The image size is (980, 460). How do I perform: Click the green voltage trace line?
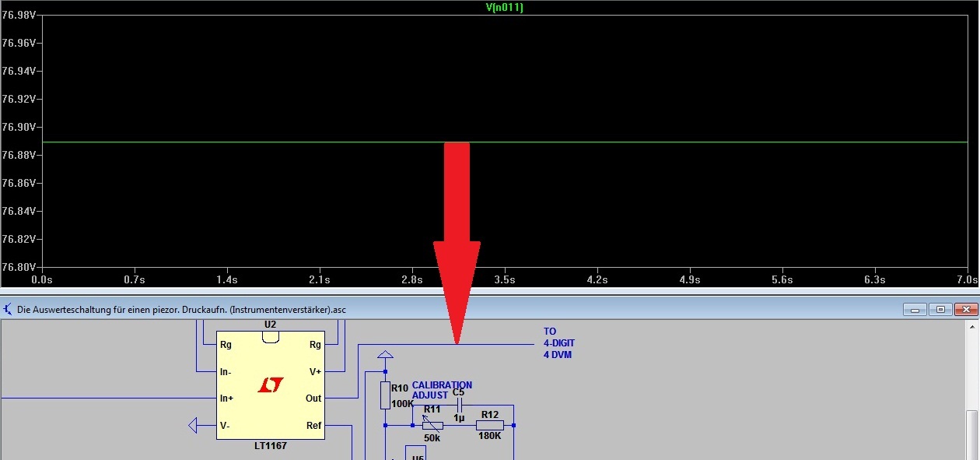[x=233, y=142]
